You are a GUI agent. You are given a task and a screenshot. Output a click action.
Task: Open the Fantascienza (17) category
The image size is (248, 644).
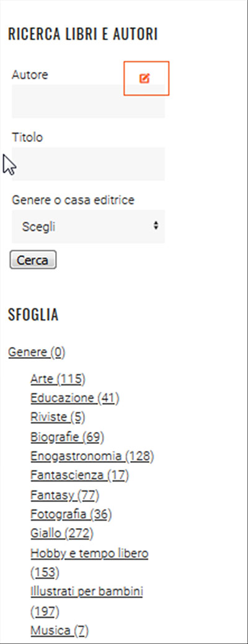[79, 475]
